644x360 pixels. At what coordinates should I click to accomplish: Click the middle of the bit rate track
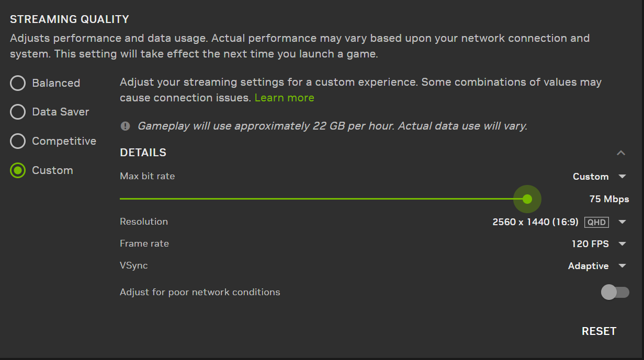coord(323,199)
